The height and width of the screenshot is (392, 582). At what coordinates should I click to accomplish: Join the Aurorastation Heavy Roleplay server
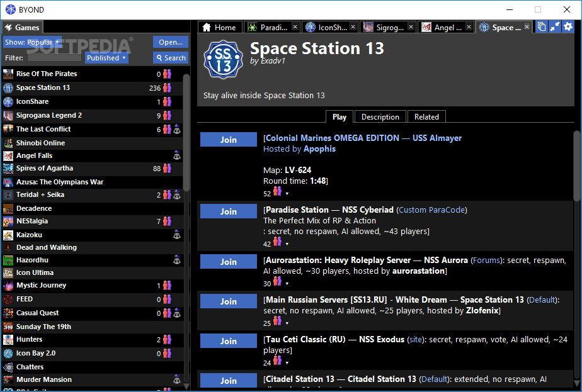[228, 262]
